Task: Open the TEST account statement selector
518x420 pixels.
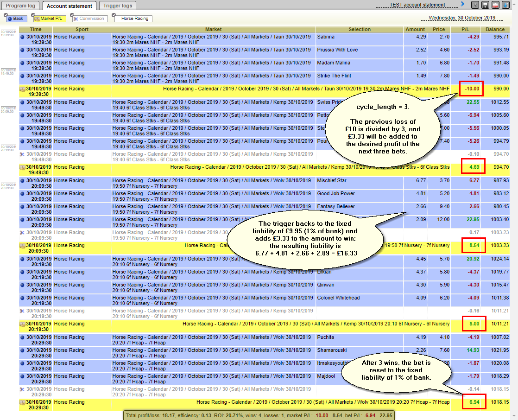Action: click(x=417, y=5)
